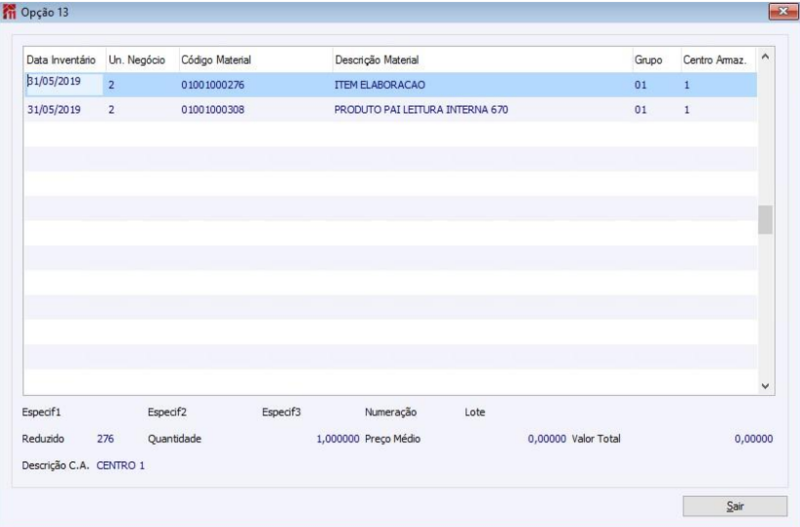The width and height of the screenshot is (800, 527).
Task: Click Grupo 01 in ITEM ELABORACAO row
Action: pyautogui.click(x=640, y=85)
